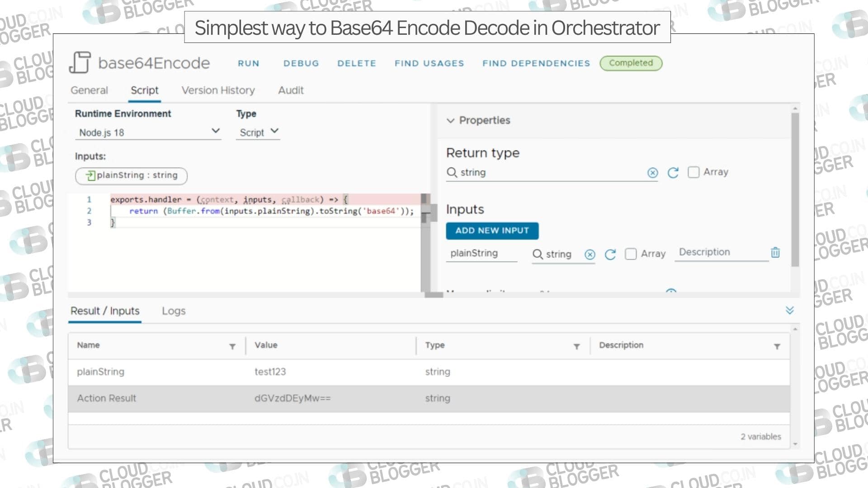The height and width of the screenshot is (488, 868).
Task: Click the Type column filter icon
Action: point(577,347)
